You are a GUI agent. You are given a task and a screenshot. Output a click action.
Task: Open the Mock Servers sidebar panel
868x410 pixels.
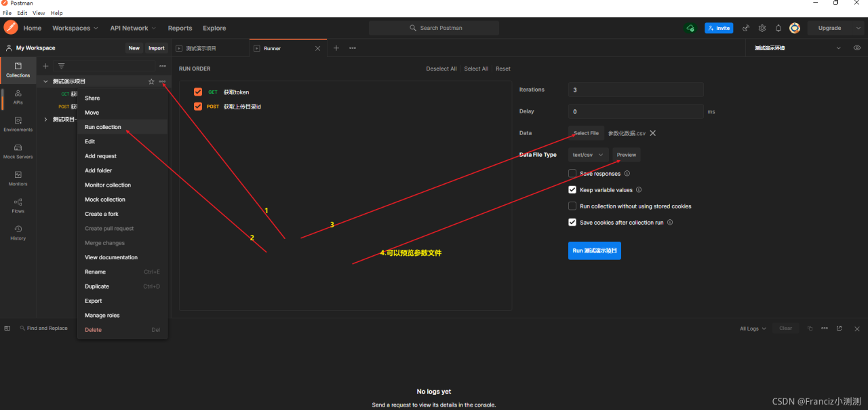(18, 151)
